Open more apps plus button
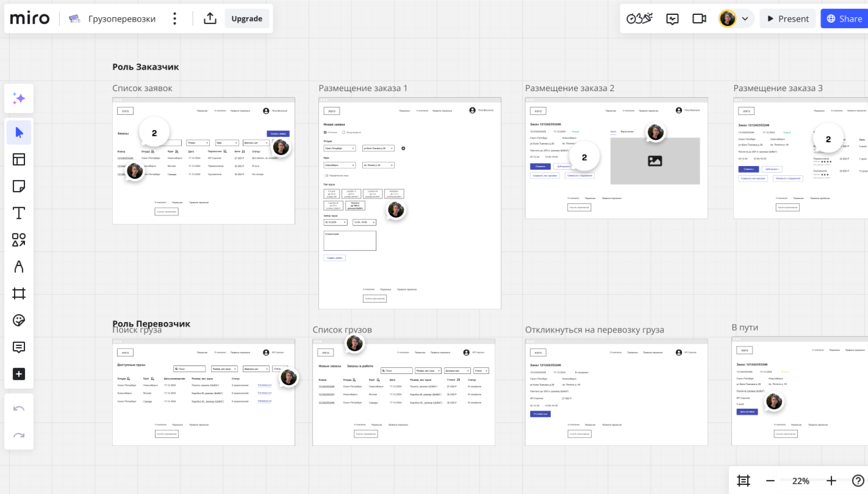 pos(19,374)
